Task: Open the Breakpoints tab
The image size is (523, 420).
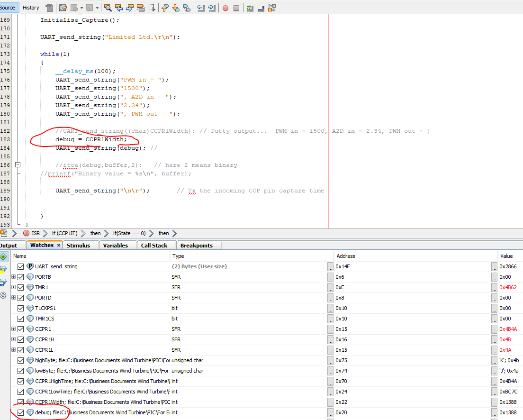Action: click(x=196, y=246)
